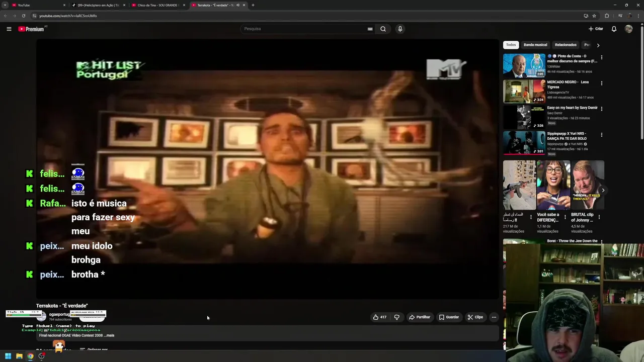Viewport: 644px width, 362px height.
Task: Click the Clipe scissors button
Action: [475, 317]
